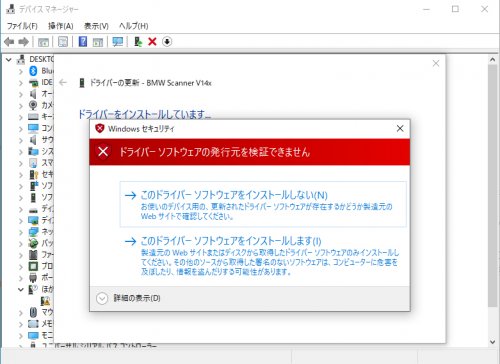The height and width of the screenshot is (364, 500).
Task: Click the scrollbar up arrow in Device Manager
Action: click(x=493, y=60)
